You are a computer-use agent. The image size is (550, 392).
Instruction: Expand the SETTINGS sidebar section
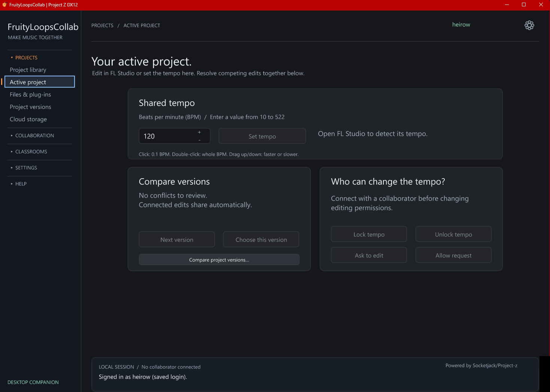coord(24,168)
